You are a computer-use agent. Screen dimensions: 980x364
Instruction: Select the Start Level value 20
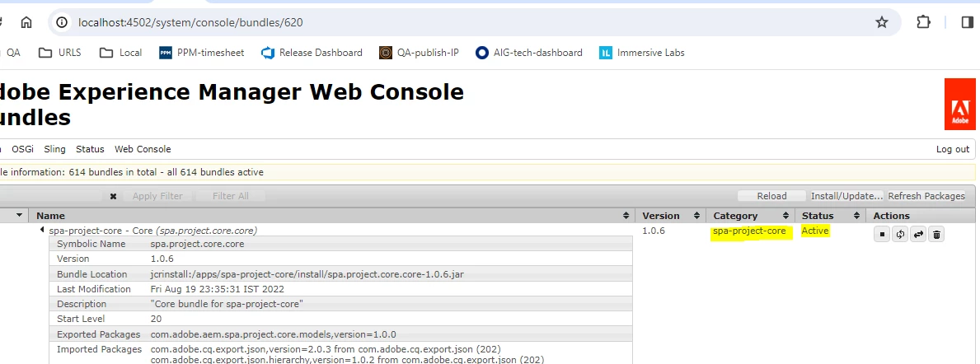[x=157, y=319]
